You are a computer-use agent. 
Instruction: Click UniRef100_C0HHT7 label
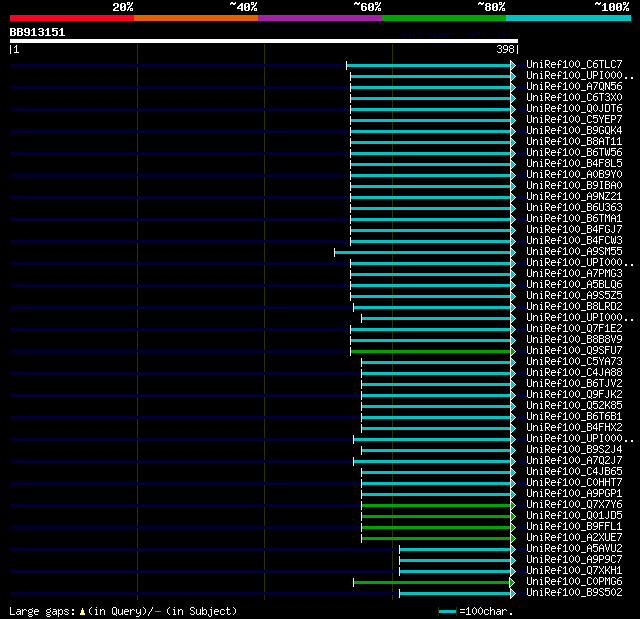tap(574, 483)
